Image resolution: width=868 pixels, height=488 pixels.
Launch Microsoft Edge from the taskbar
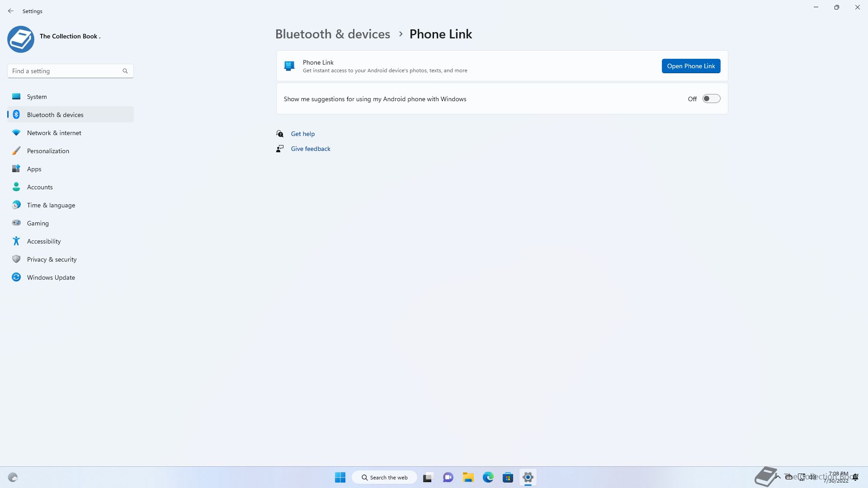pos(488,477)
